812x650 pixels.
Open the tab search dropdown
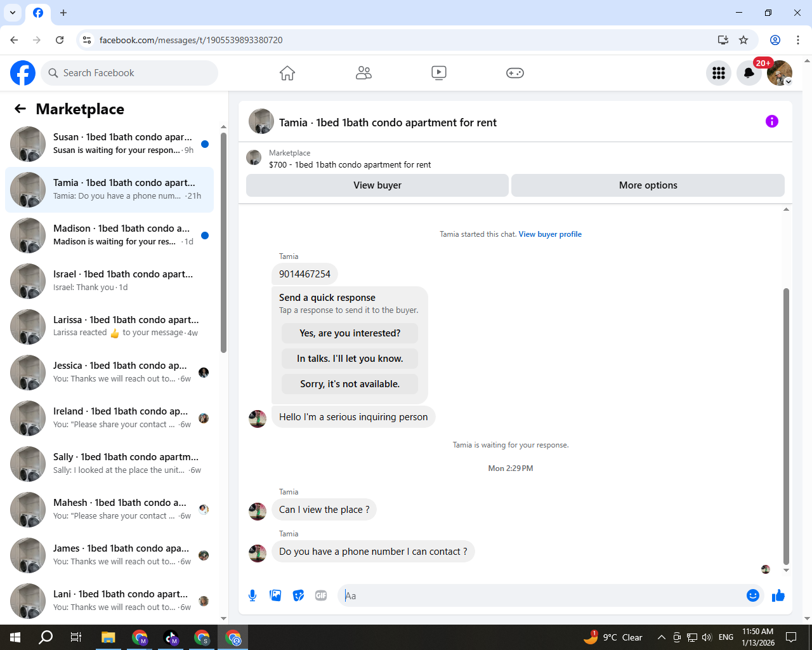tap(13, 13)
